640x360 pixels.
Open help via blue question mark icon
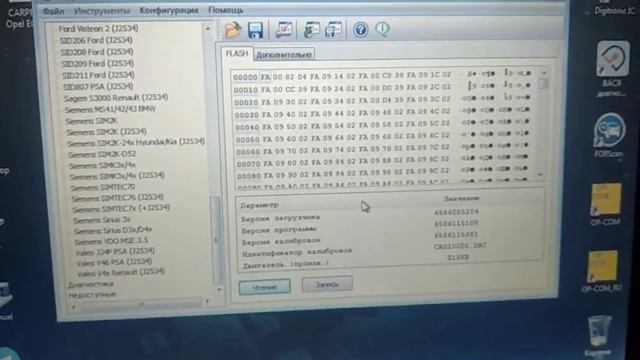(x=360, y=30)
